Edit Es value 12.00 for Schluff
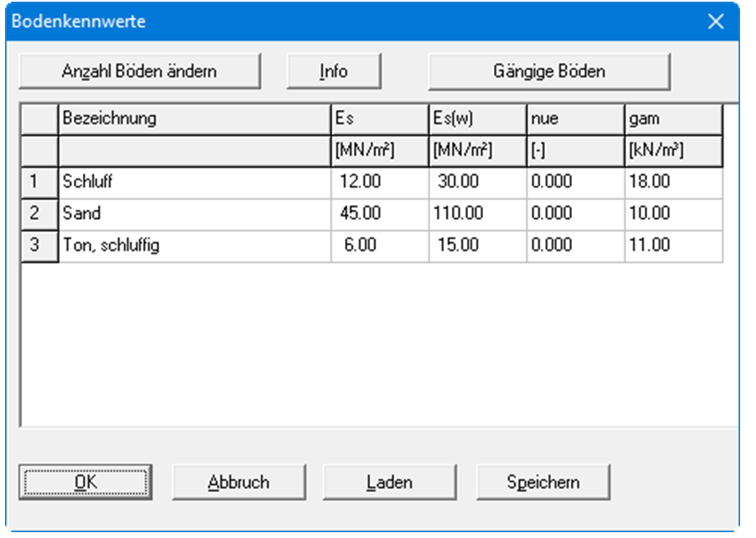 click(x=379, y=182)
